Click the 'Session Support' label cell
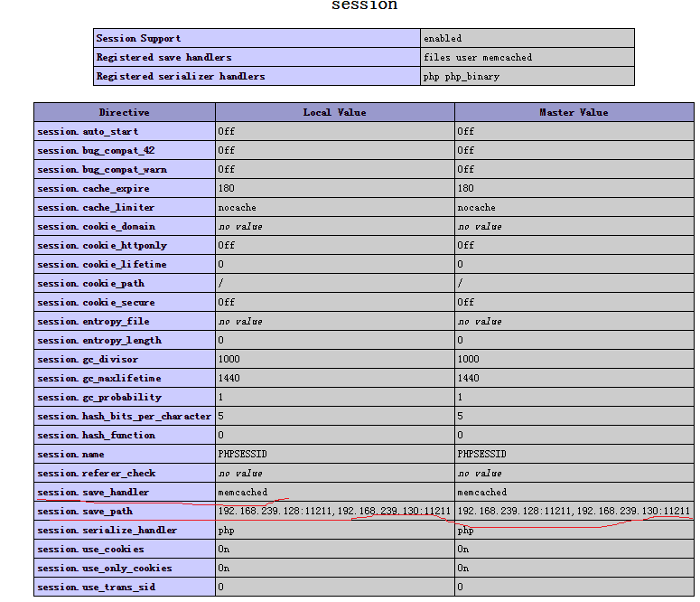 pos(257,39)
